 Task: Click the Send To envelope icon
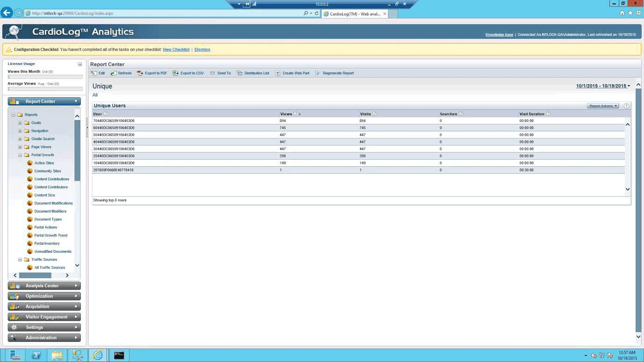(213, 73)
